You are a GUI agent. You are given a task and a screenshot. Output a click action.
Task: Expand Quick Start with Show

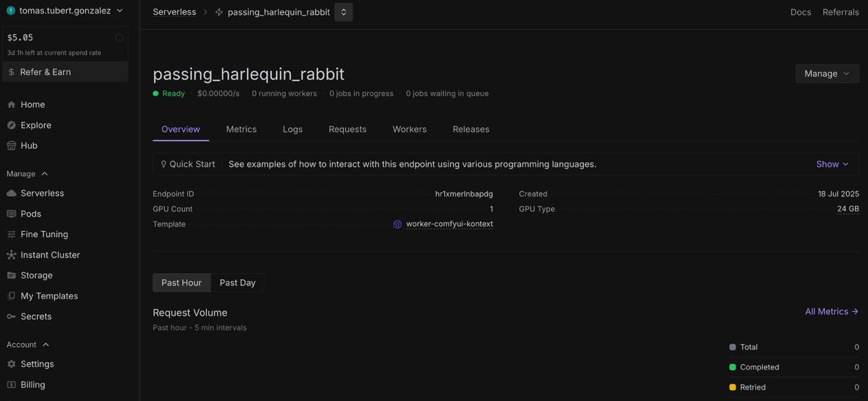pos(833,164)
